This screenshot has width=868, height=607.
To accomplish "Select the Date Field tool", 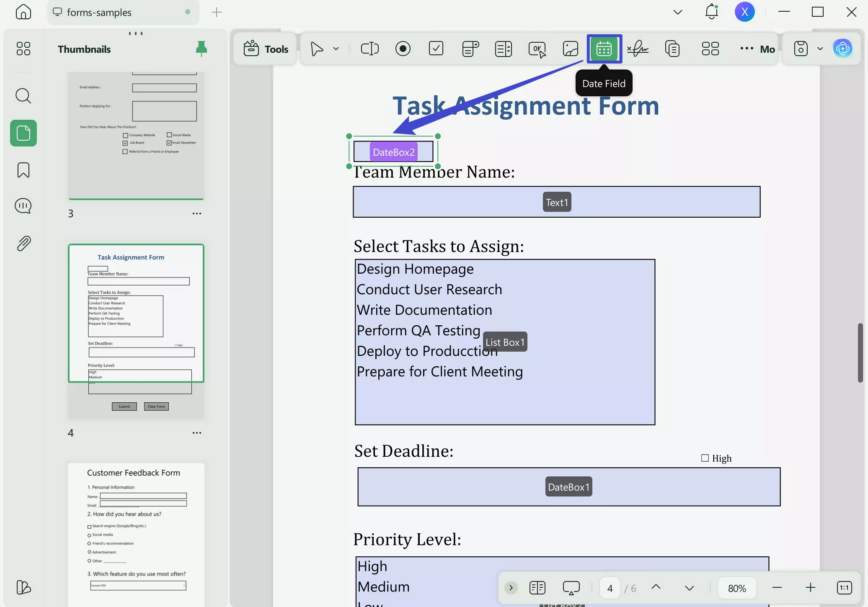I will (x=604, y=49).
